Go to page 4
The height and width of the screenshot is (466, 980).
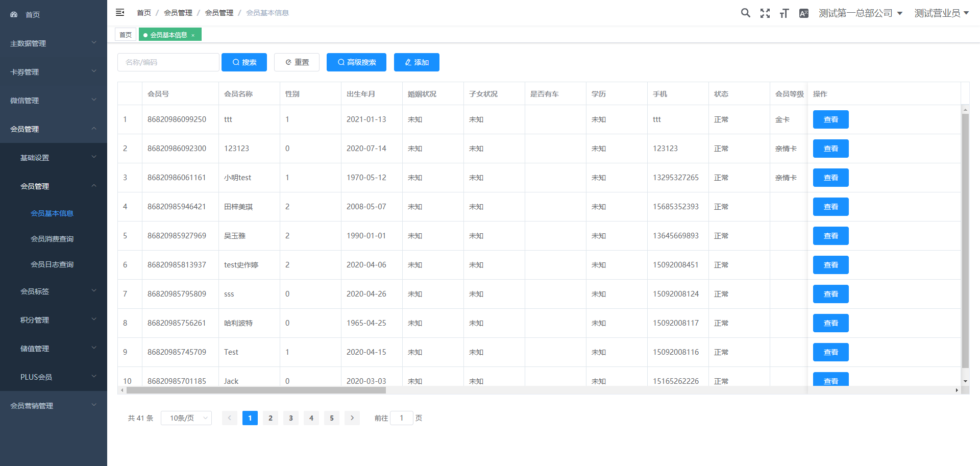click(x=311, y=418)
